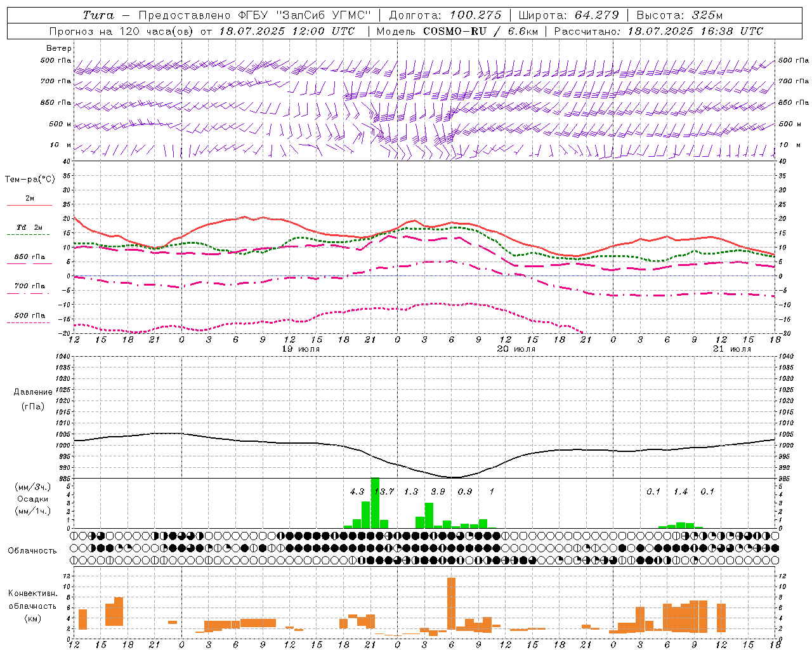Click the elevation text "Высота: 325м"

coord(679,15)
